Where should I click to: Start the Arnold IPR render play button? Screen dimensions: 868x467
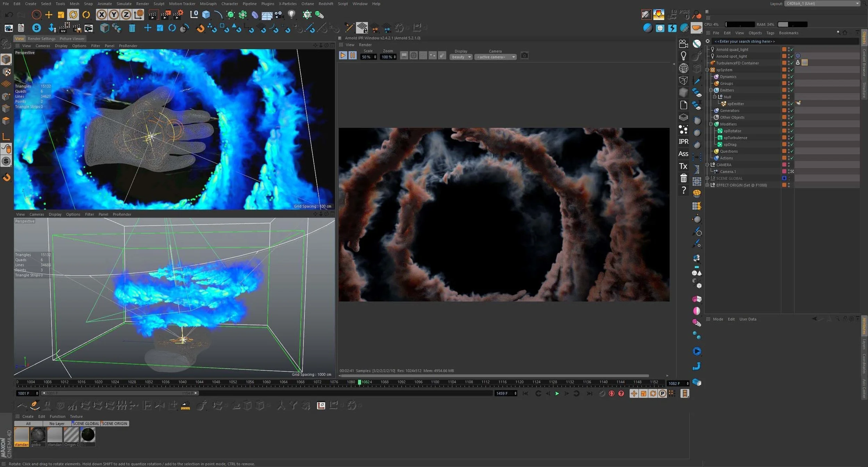[x=343, y=56]
